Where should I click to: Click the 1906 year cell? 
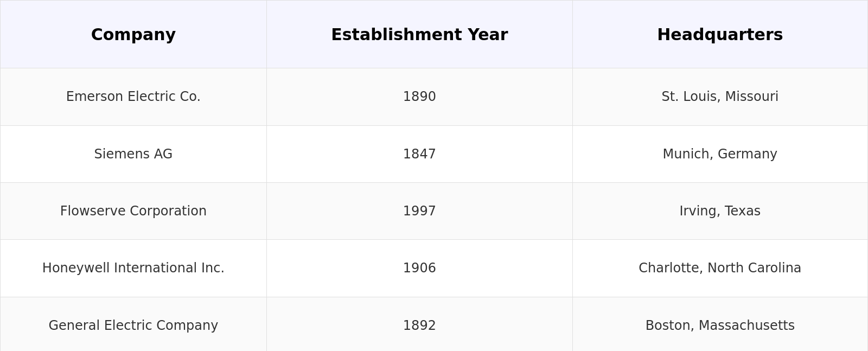coord(419,268)
